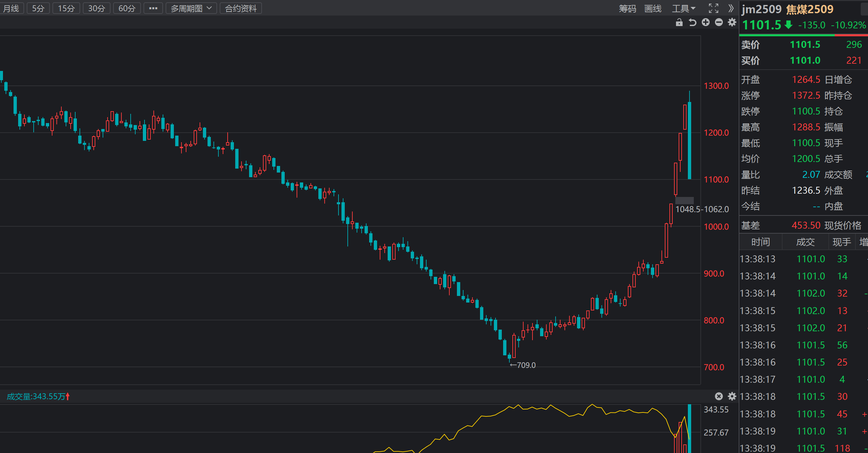The width and height of the screenshot is (868, 453).
Task: Open chart settings gear icon
Action: pos(732,22)
